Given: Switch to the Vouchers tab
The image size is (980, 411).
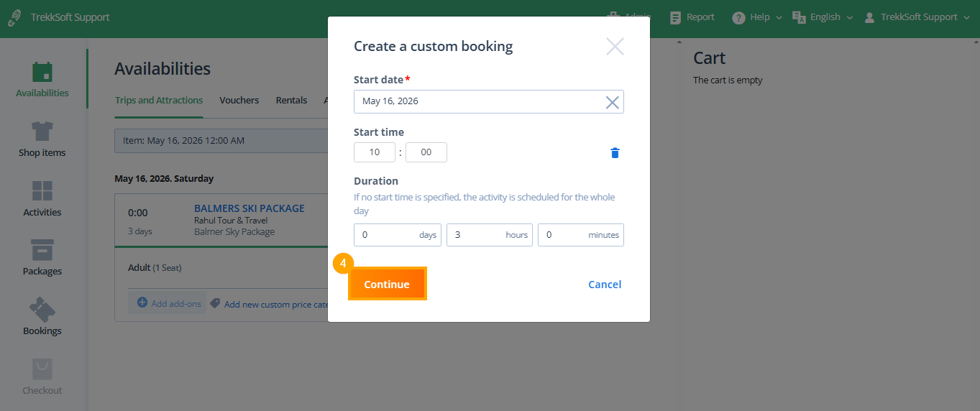Looking at the screenshot, I should point(239,101).
